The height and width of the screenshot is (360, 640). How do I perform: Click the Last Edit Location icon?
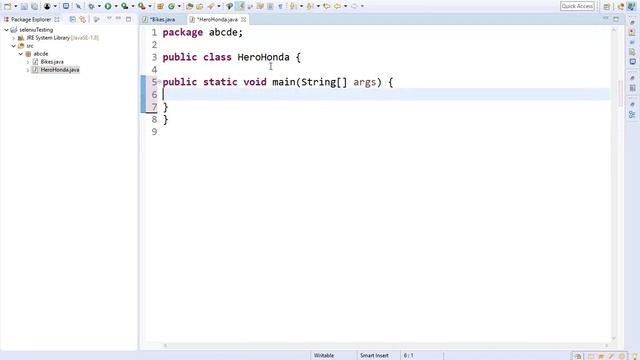[327, 6]
